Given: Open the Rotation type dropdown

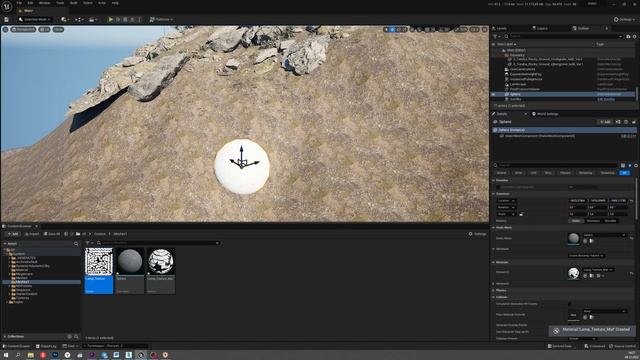Looking at the screenshot, I should 506,207.
